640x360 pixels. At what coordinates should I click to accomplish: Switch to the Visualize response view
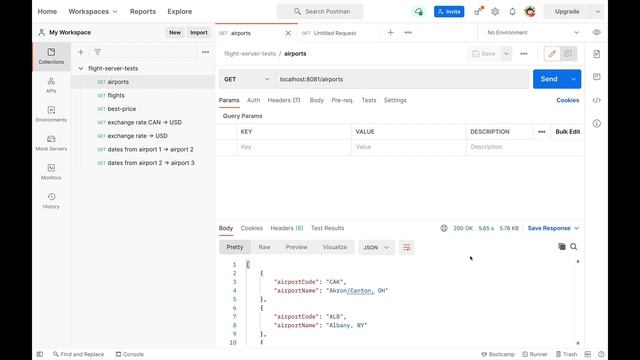pyautogui.click(x=335, y=247)
